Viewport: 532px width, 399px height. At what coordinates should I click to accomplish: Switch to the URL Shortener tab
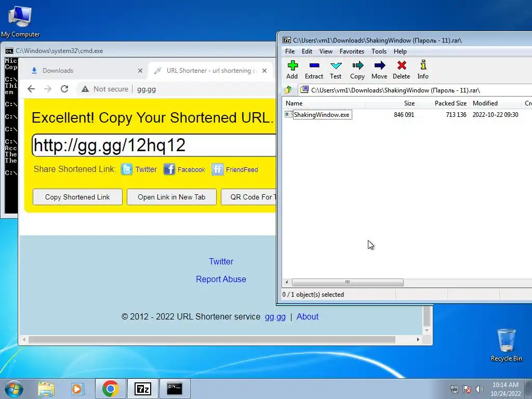pos(210,71)
